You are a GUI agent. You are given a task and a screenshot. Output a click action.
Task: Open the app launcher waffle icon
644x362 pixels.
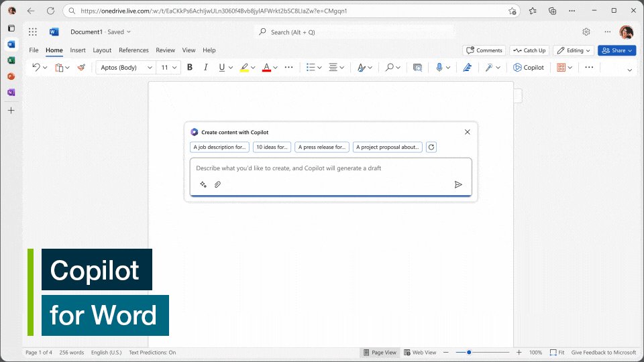coord(33,32)
